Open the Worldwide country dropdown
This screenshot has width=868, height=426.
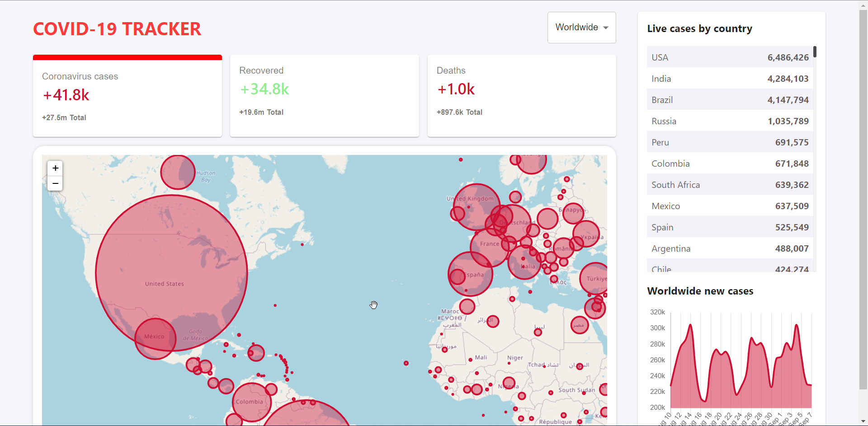(x=581, y=28)
